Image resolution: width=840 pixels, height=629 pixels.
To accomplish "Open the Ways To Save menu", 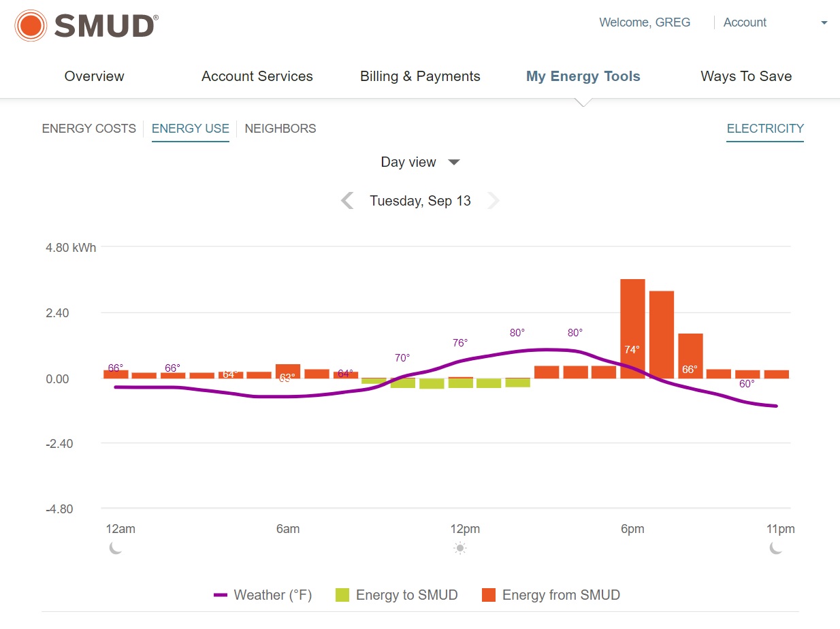I will click(746, 76).
